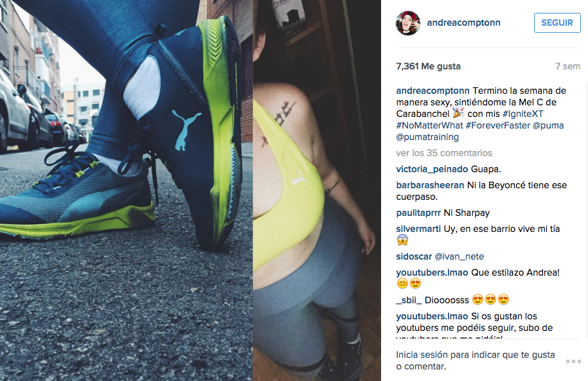Open the #NoMatterWhat hashtag
Screen dimensions: 588x381
click(x=429, y=125)
